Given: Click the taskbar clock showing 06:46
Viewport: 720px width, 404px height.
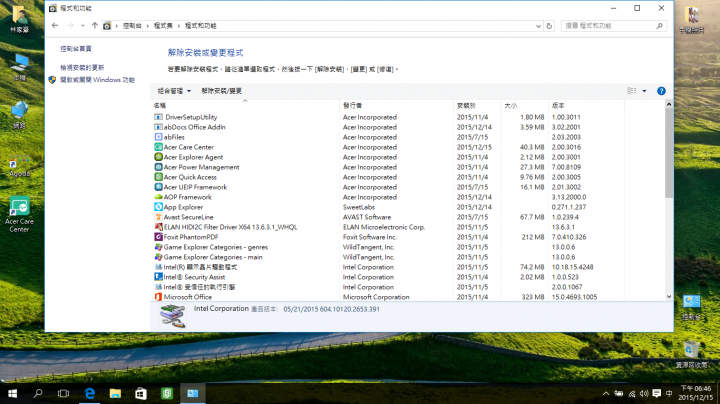Looking at the screenshot, I should pyautogui.click(x=695, y=393).
